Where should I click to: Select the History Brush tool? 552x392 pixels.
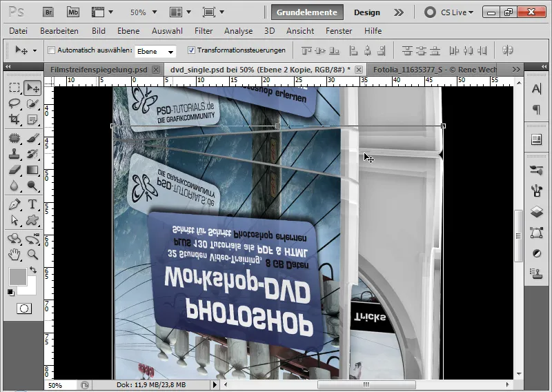(32, 154)
